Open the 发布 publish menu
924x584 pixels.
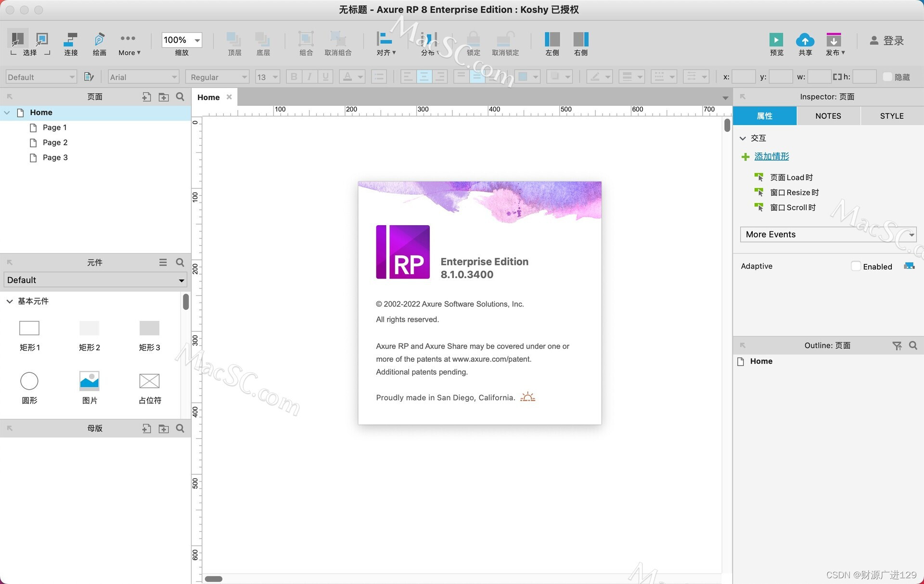coord(835,44)
